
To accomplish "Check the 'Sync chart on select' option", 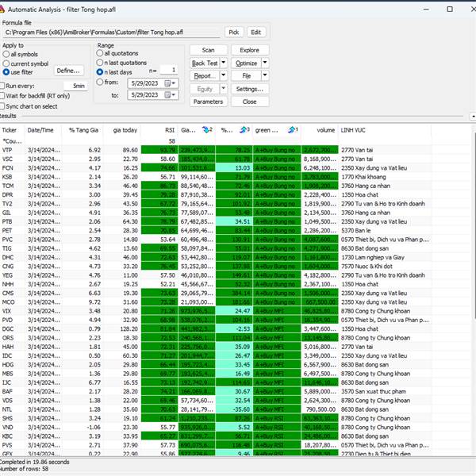I will (x=3, y=106).
